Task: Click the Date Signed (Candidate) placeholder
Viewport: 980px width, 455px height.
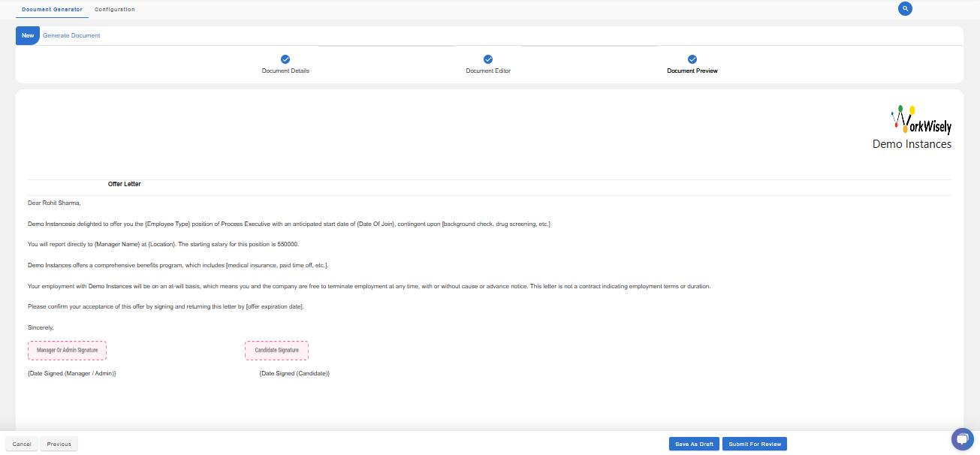Action: click(294, 373)
